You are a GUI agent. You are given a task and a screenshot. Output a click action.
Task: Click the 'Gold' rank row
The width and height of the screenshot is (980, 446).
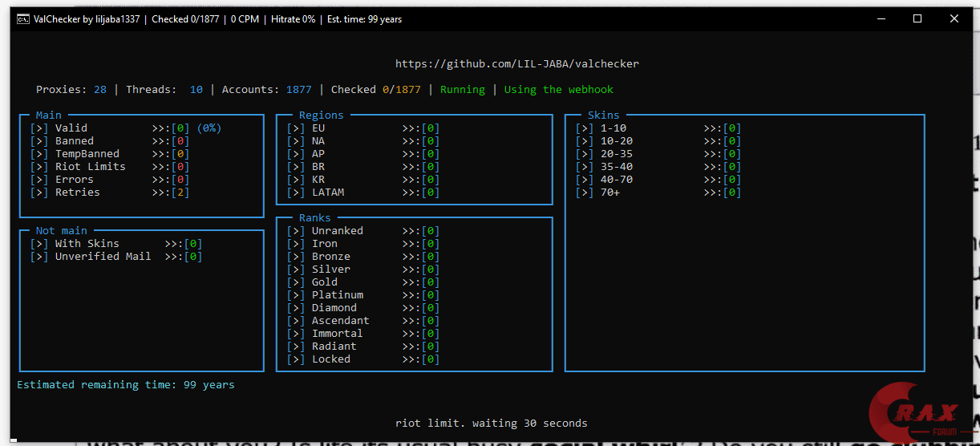click(363, 282)
